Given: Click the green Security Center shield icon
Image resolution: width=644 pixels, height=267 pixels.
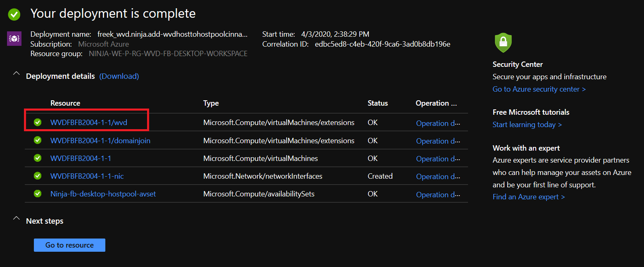Looking at the screenshot, I should (x=503, y=43).
